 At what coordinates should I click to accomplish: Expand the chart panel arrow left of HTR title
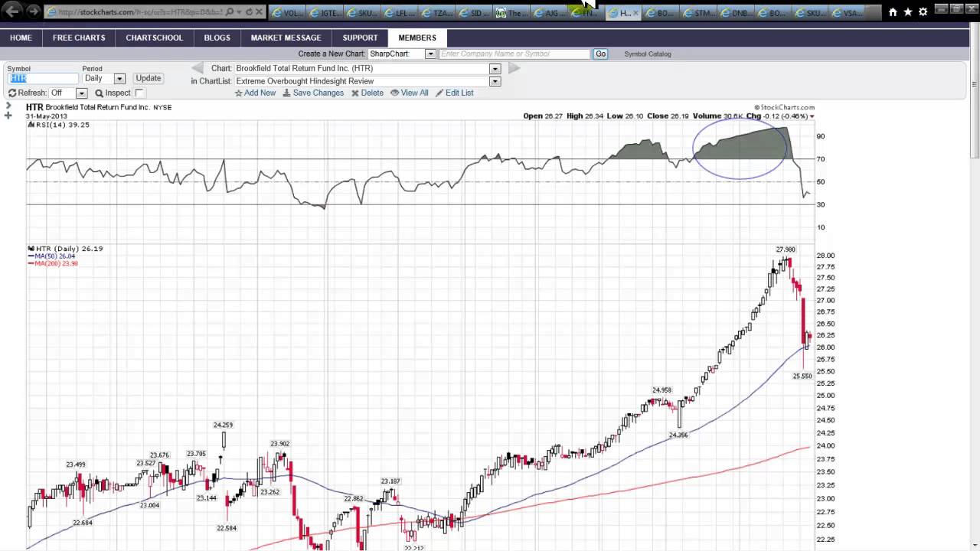(8, 106)
